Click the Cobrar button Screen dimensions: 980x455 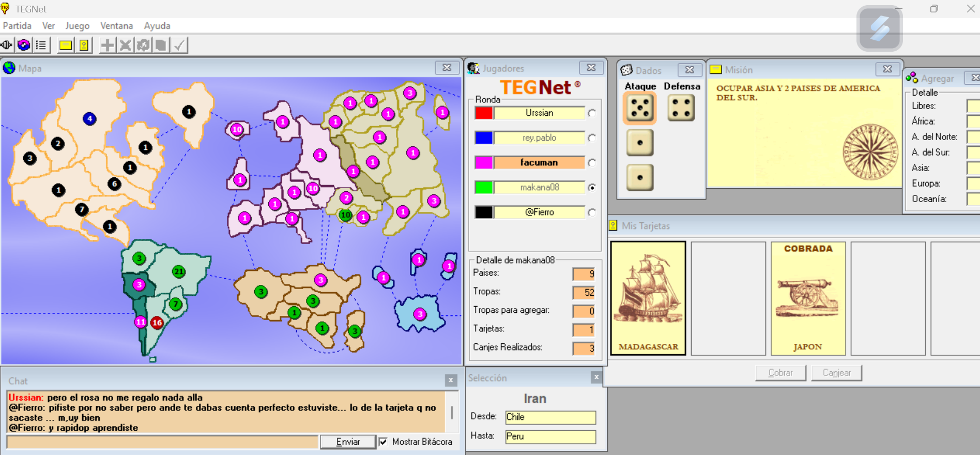780,372
